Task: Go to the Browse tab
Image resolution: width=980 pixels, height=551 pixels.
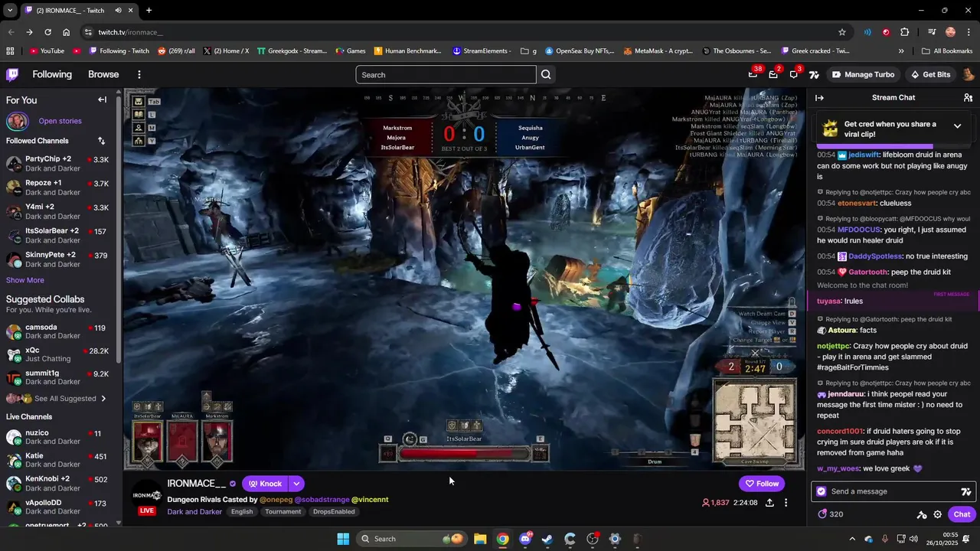Action: point(103,74)
